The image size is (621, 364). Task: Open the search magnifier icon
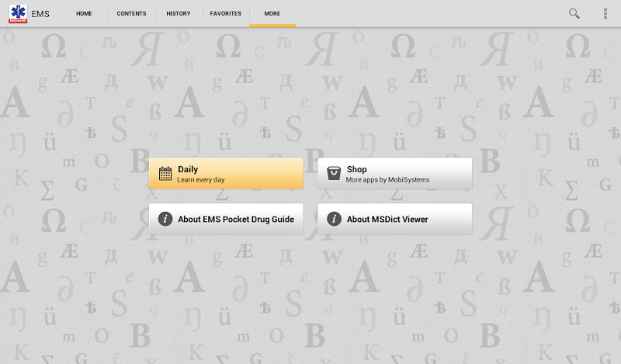pyautogui.click(x=574, y=13)
